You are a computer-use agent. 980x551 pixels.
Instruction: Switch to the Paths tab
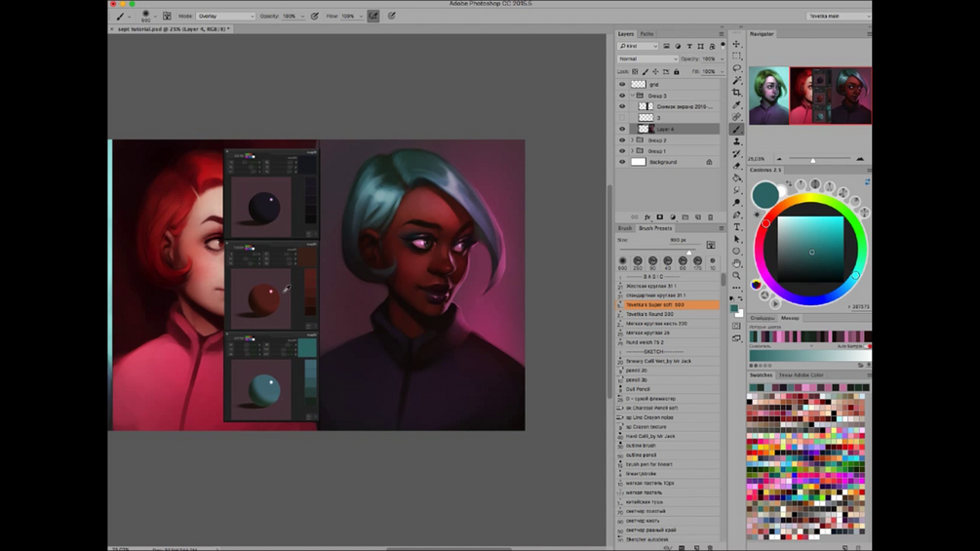coord(647,34)
